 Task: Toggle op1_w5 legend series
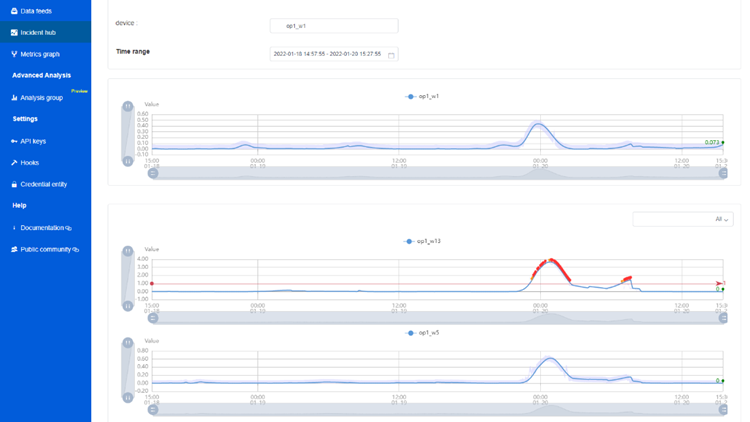[x=422, y=333]
